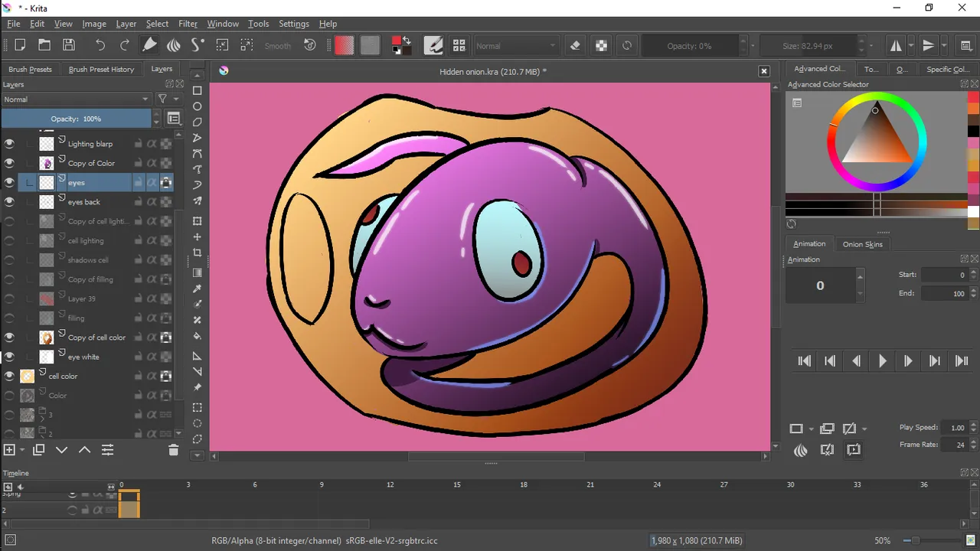Open the Filter menu

pyautogui.click(x=188, y=24)
